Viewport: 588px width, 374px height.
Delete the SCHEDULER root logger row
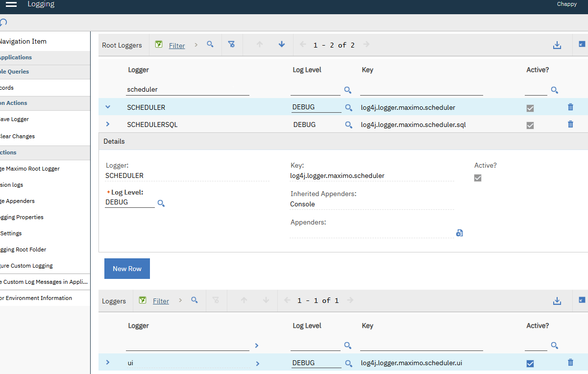(x=570, y=107)
